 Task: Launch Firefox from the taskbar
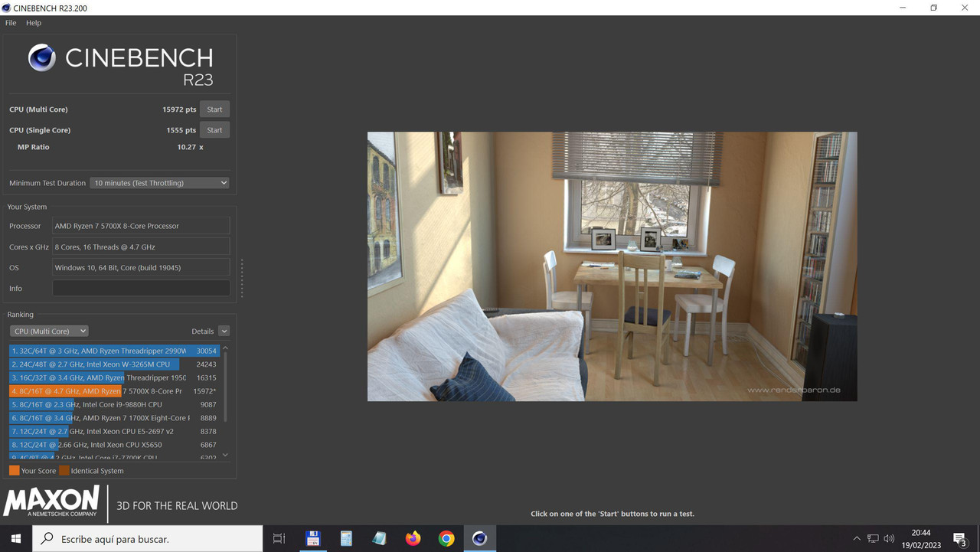(x=413, y=539)
